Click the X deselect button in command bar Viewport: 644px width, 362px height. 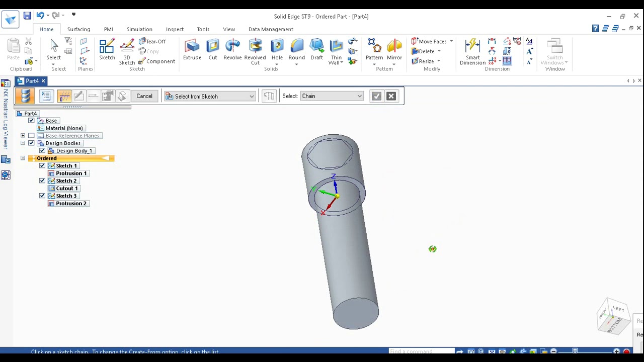[391, 96]
